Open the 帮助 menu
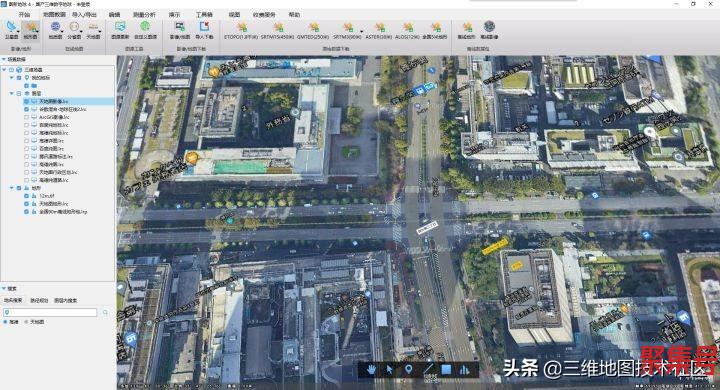The height and width of the screenshot is (390, 720). (294, 15)
